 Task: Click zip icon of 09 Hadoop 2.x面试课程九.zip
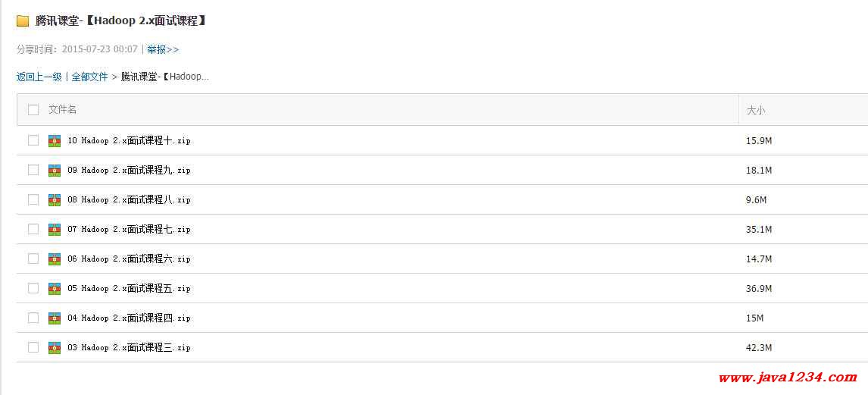pos(55,170)
